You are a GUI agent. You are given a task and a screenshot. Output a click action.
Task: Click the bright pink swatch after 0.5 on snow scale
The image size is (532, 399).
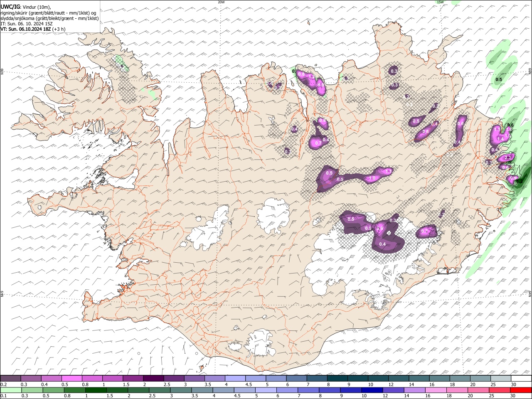72,379
